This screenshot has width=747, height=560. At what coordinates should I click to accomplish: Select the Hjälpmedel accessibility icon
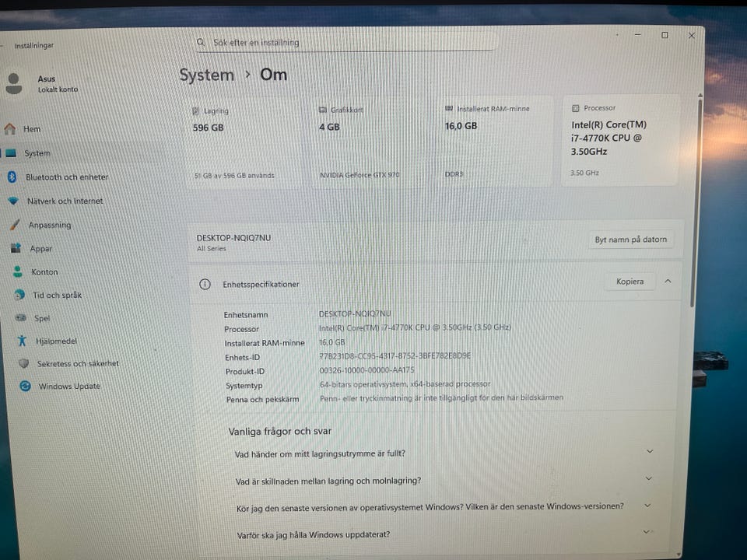click(22, 341)
